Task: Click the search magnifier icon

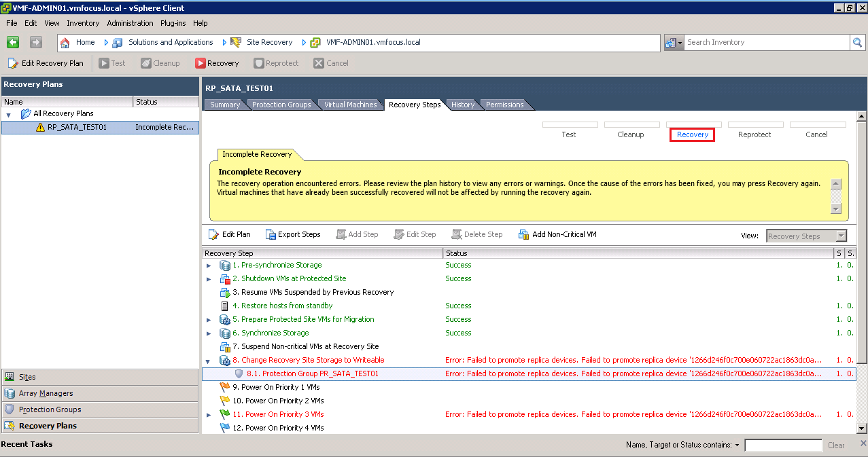Action: 858,42
